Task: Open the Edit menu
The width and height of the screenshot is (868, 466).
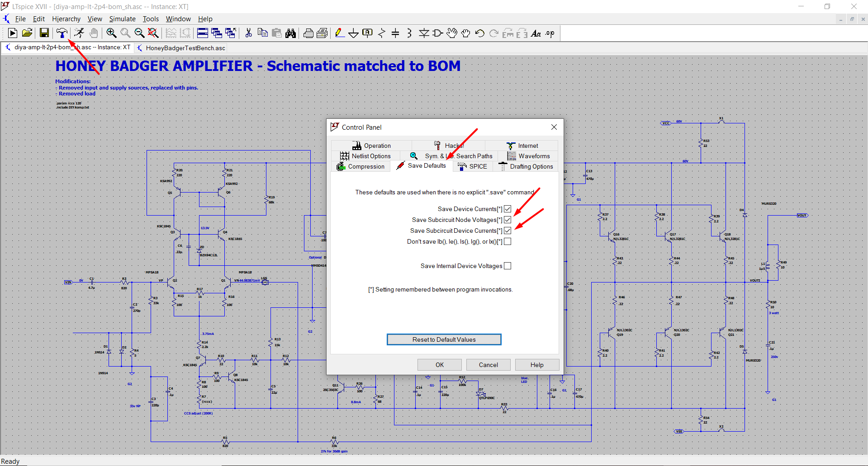Action: (x=39, y=19)
